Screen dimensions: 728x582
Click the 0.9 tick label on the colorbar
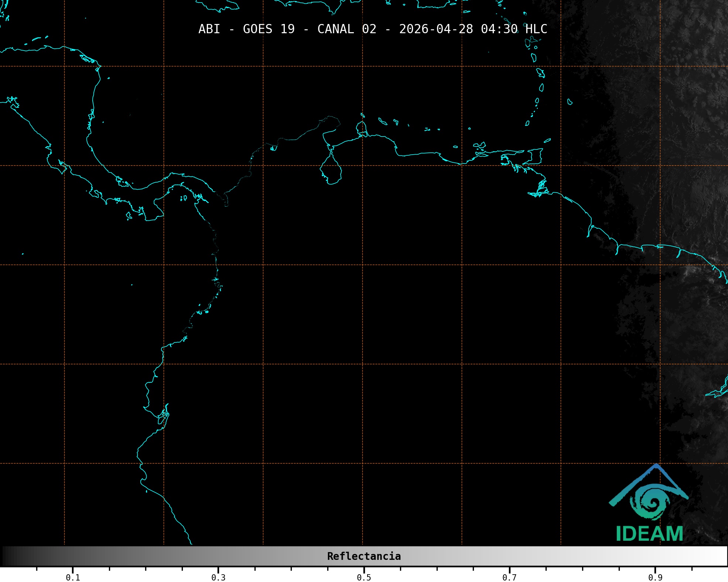pos(655,577)
